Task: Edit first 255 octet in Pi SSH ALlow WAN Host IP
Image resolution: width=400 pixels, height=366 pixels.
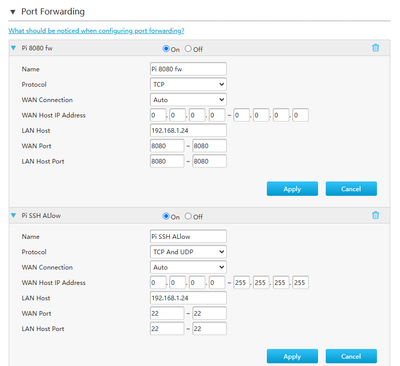Action: pyautogui.click(x=241, y=282)
